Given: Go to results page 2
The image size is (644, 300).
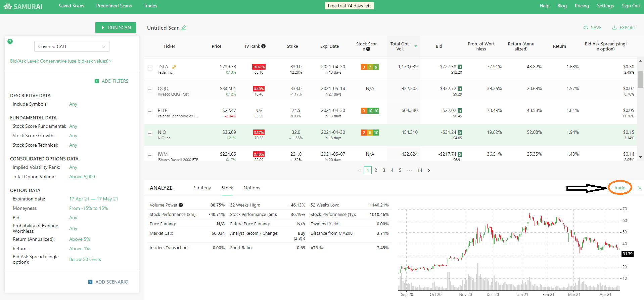Looking at the screenshot, I should pos(376,171).
